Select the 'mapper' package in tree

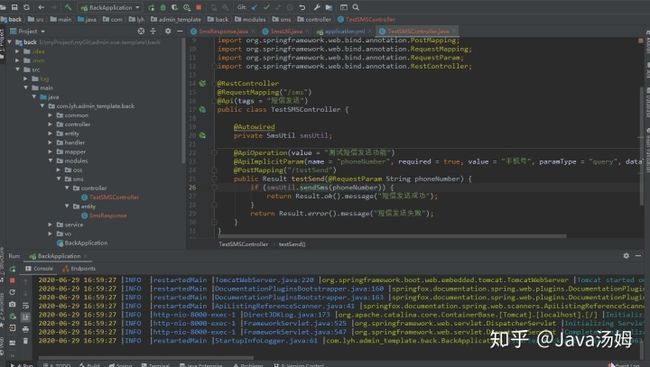[x=71, y=152]
